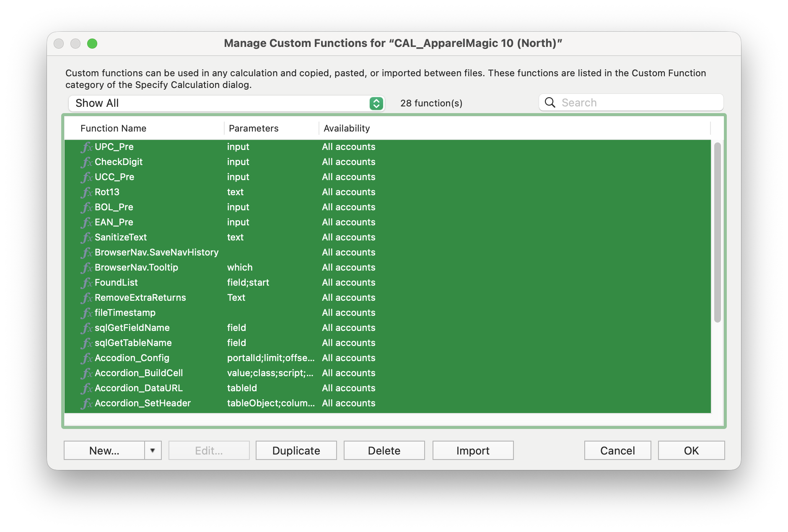Click the Import button
The height and width of the screenshot is (532, 788).
pos(473,450)
